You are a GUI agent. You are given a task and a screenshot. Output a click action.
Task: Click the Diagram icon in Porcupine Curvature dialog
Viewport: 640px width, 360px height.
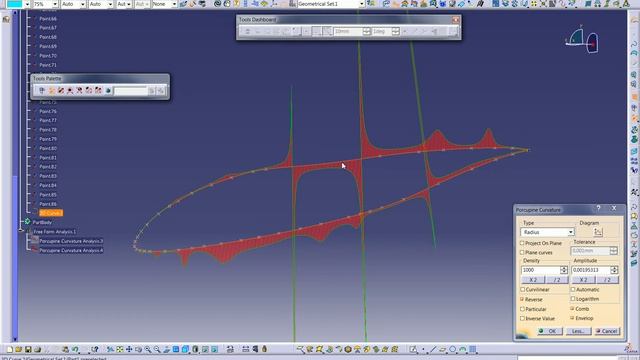point(598,232)
